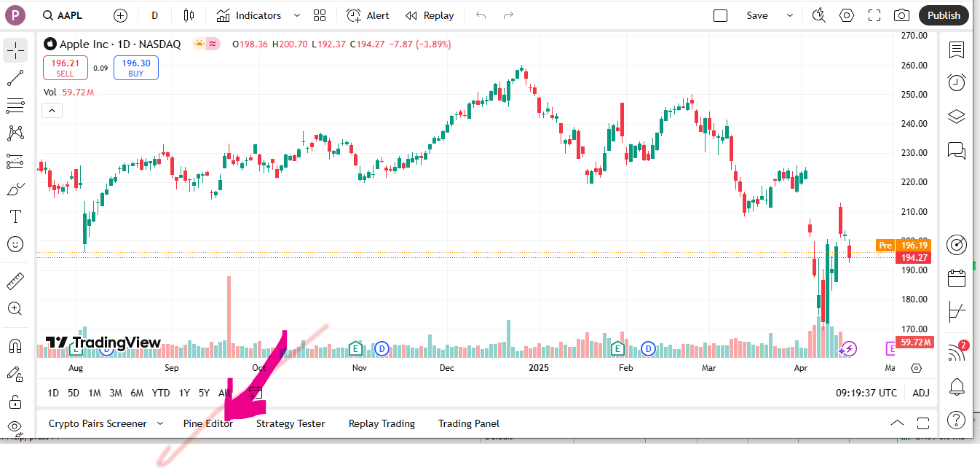Select the brush drawing tool
The width and height of the screenshot is (980, 470).
tap(15, 189)
